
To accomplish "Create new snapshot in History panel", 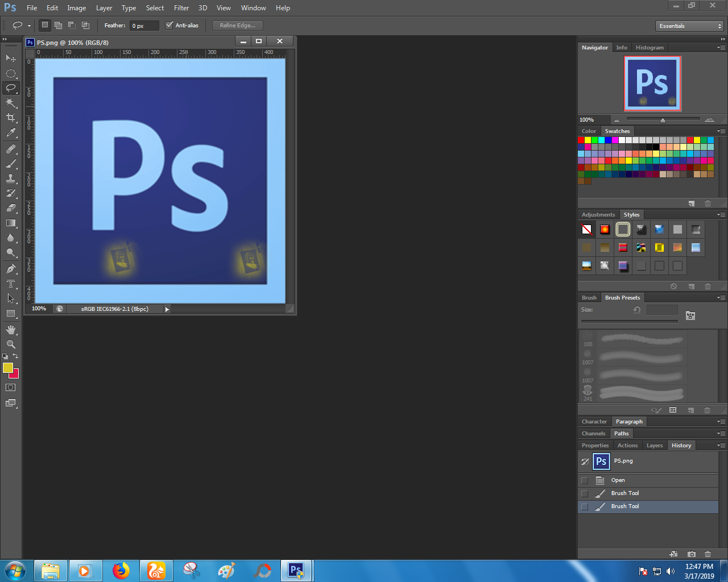I will point(691,554).
